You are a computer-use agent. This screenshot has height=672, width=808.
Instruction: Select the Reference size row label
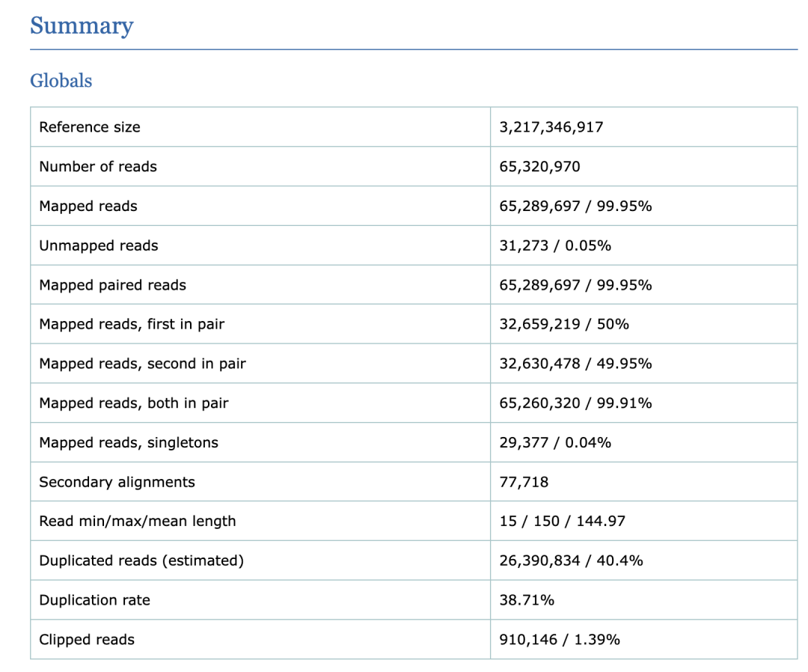click(90, 127)
